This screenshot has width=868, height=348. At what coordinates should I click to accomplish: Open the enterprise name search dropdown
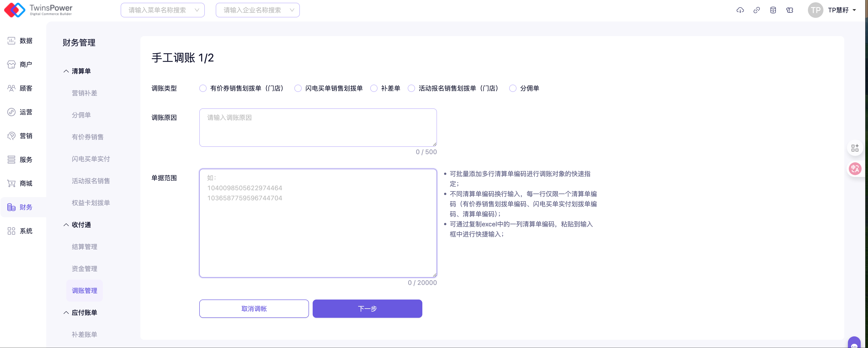coord(258,10)
